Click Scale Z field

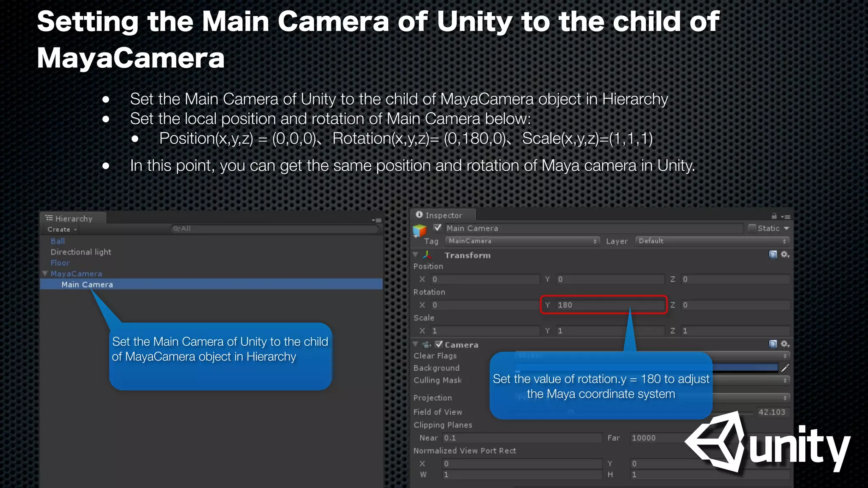(x=735, y=331)
